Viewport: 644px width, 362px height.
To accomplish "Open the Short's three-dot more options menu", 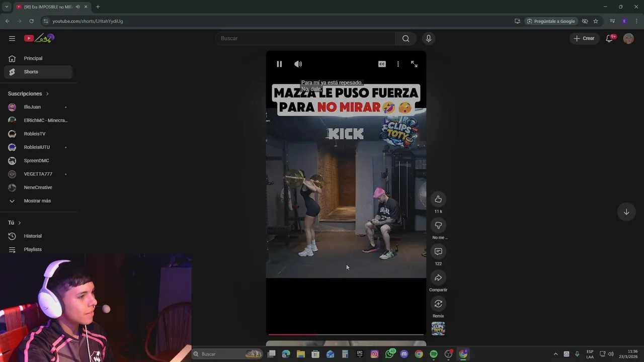I will pyautogui.click(x=398, y=64).
